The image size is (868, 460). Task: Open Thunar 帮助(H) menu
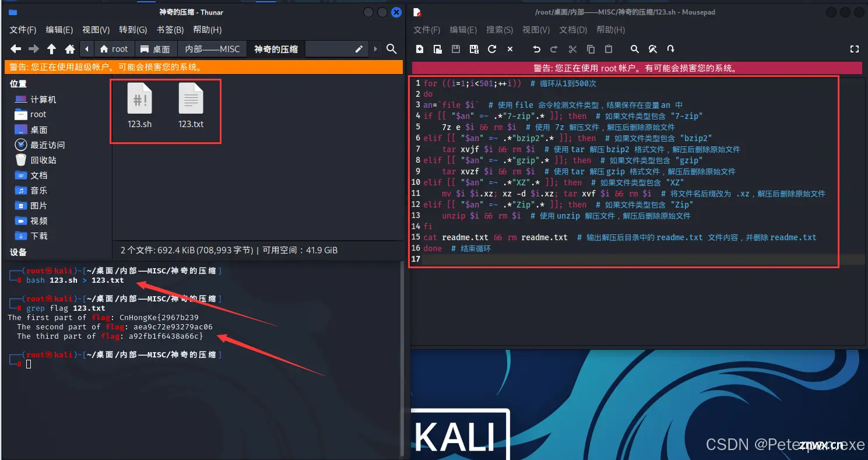[207, 30]
